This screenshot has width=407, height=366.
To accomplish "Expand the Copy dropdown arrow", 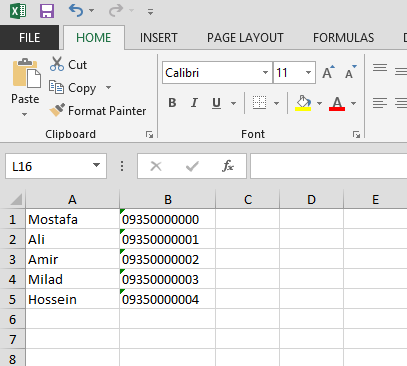I will (108, 88).
